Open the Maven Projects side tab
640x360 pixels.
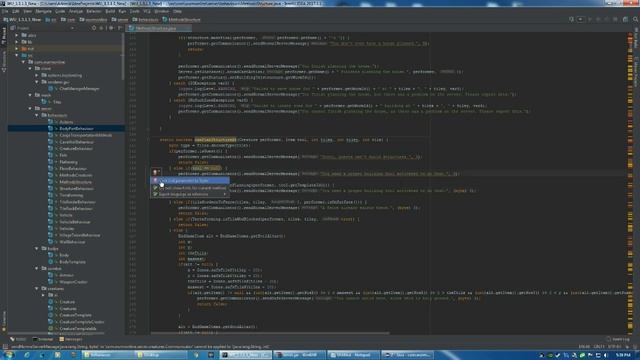636,71
